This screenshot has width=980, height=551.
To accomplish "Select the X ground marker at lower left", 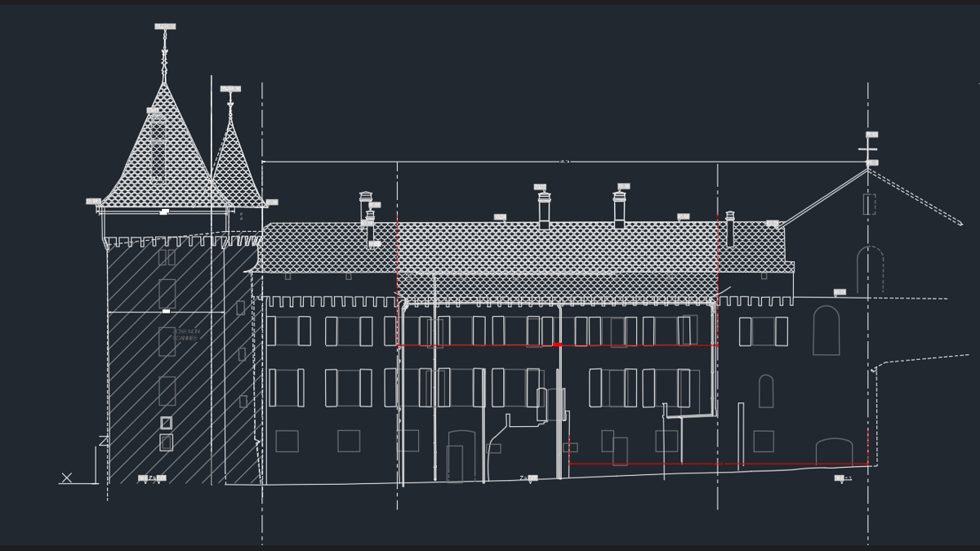I will coord(65,476).
